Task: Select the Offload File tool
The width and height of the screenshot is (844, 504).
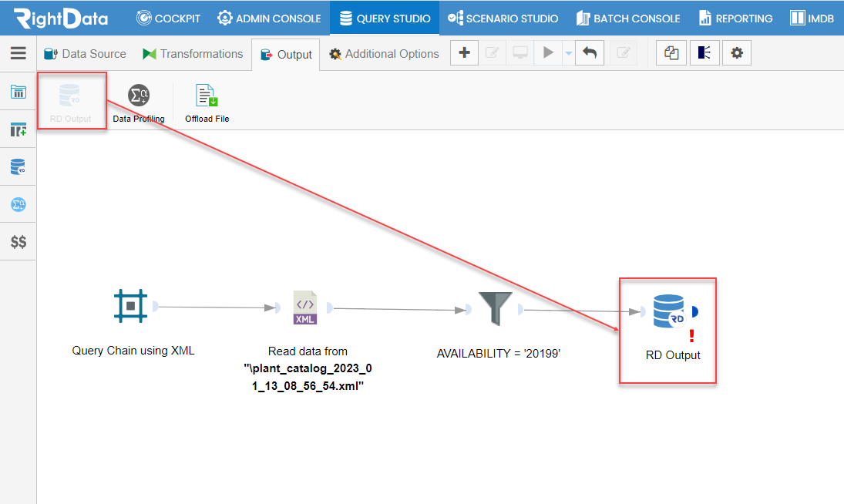Action: coord(207,96)
